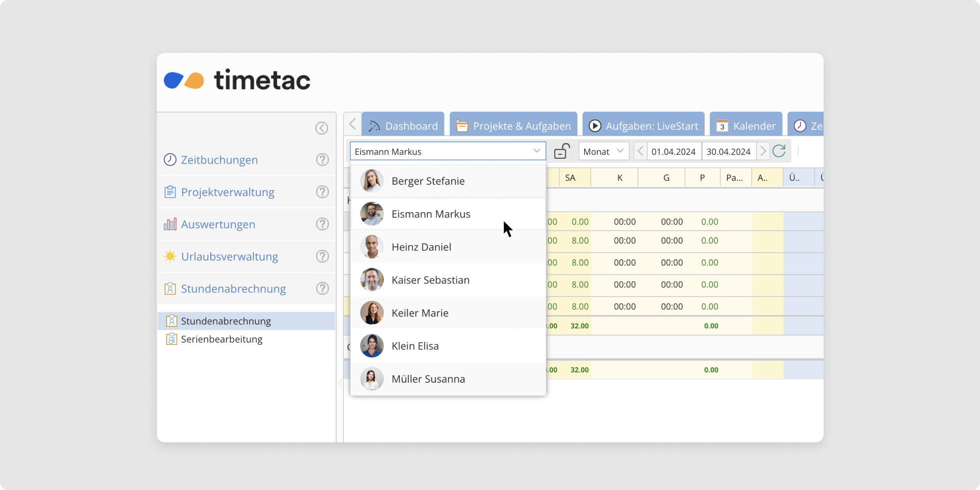Click the Auswertungen bar chart icon
Screen dimensions: 980x490
click(170, 224)
